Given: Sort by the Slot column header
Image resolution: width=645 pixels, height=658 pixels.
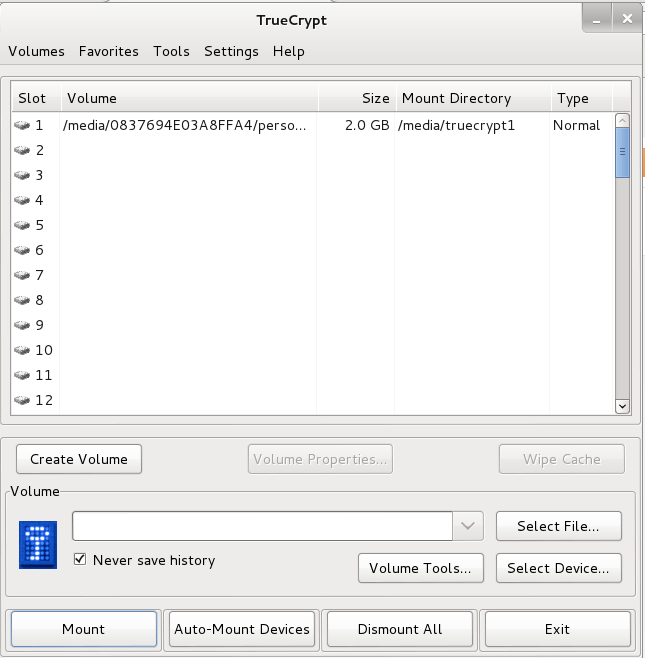Looking at the screenshot, I should (x=37, y=98).
